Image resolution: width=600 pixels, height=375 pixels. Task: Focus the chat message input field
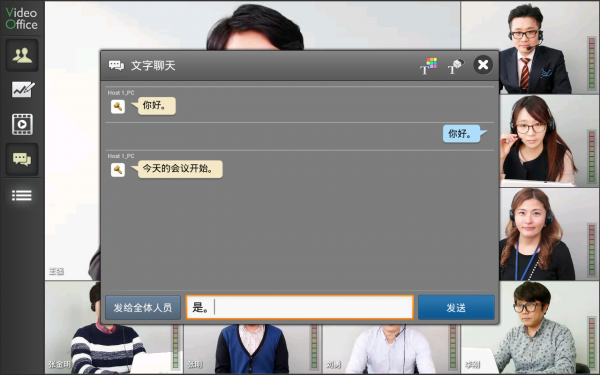coord(300,307)
